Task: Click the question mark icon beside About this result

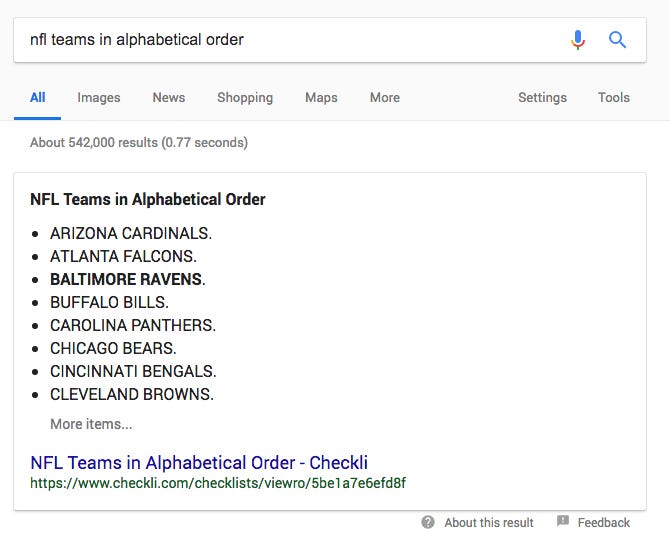Action: tap(428, 522)
